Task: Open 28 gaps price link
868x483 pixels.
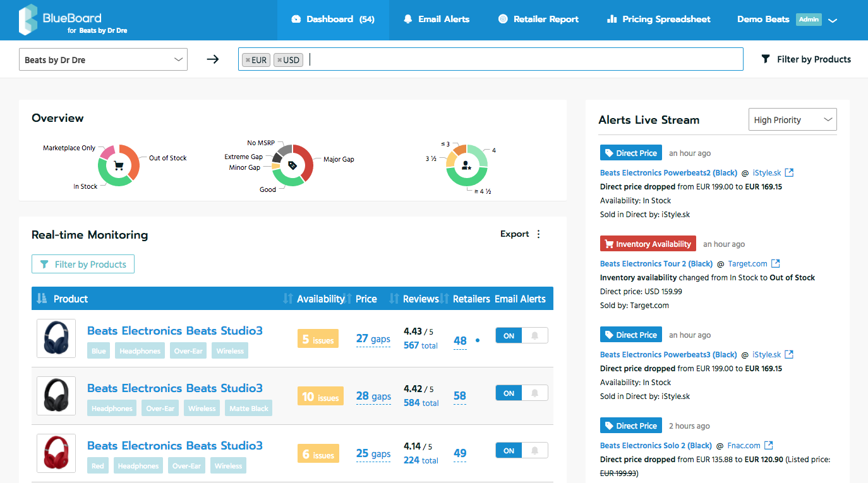Action: coord(373,397)
